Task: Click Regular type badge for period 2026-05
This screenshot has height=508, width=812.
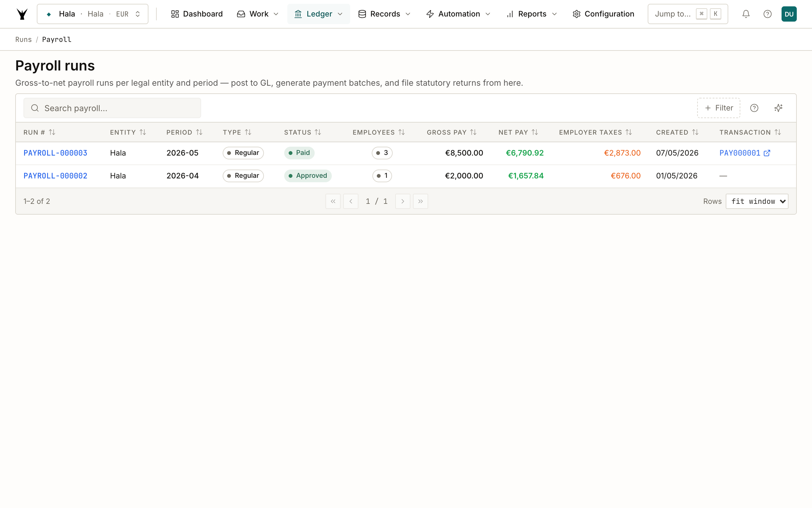Action: pyautogui.click(x=243, y=153)
